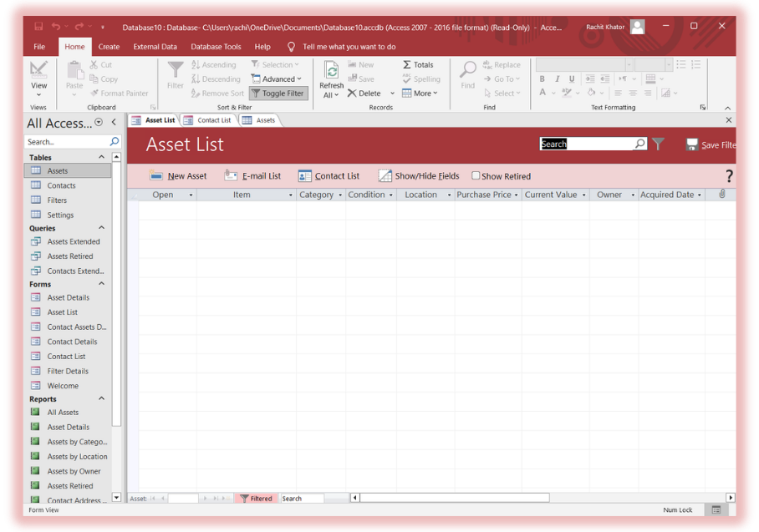Screen dimensions: 759x532
Task: Switch to the Contact List document tab
Action: (x=213, y=120)
